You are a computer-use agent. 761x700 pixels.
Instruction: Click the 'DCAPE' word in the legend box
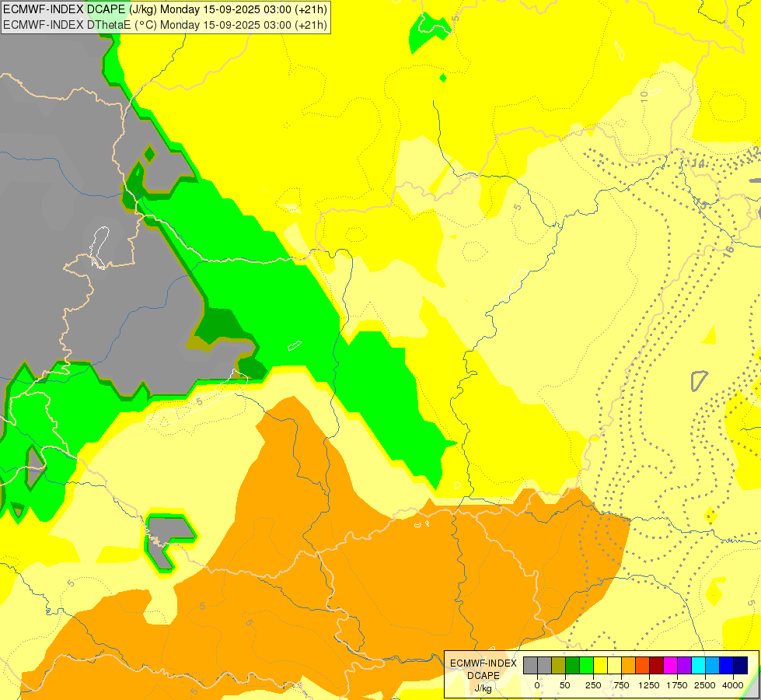tap(483, 676)
